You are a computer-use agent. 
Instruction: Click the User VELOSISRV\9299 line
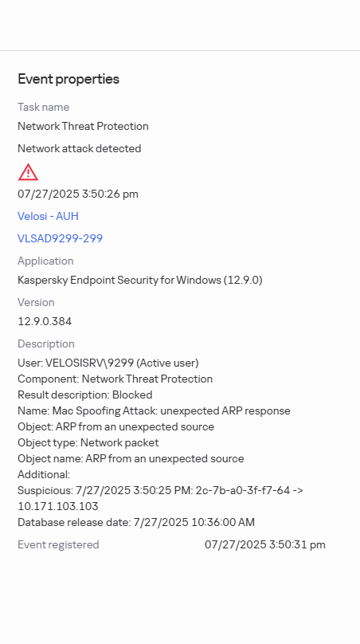click(x=108, y=363)
